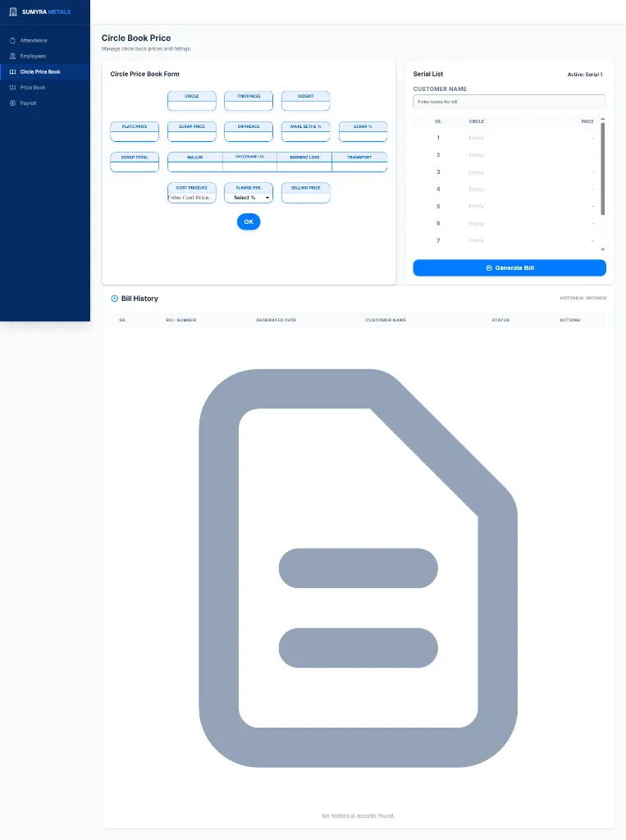Image resolution: width=626 pixels, height=840 pixels.
Task: Select serial row 3 in Serial List
Action: click(x=506, y=172)
